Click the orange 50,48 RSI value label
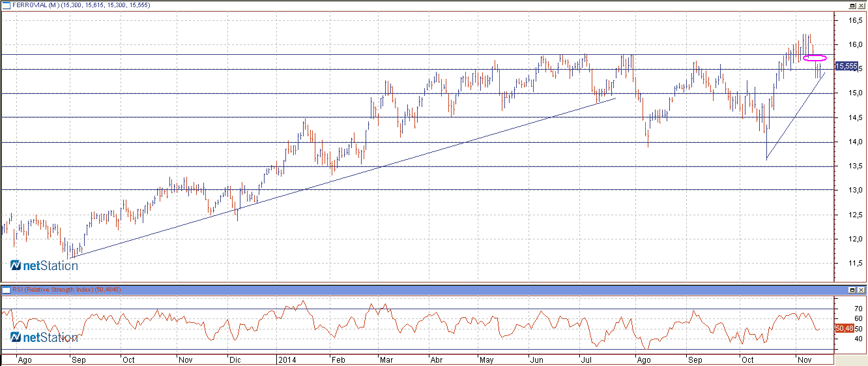 pyautogui.click(x=844, y=328)
